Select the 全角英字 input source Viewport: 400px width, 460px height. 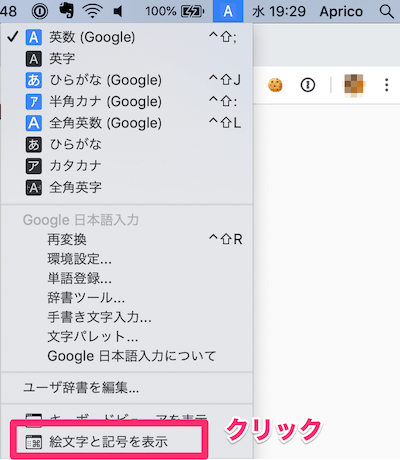pyautogui.click(x=127, y=187)
